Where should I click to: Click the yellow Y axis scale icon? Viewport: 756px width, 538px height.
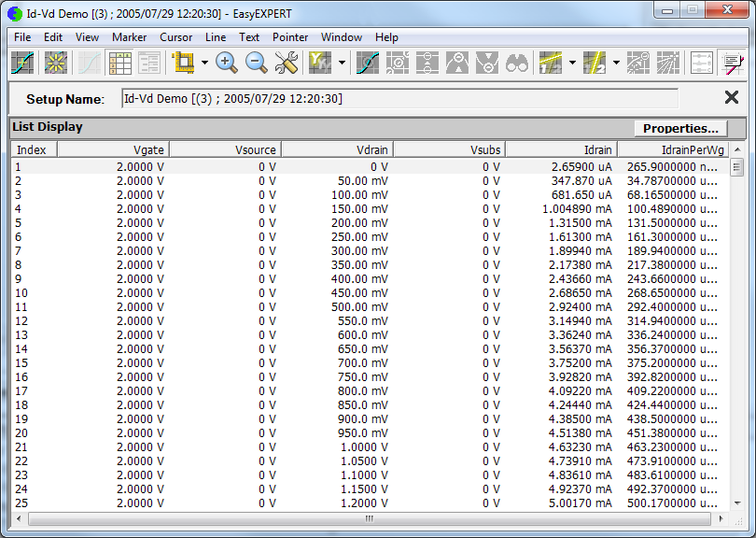pos(320,63)
